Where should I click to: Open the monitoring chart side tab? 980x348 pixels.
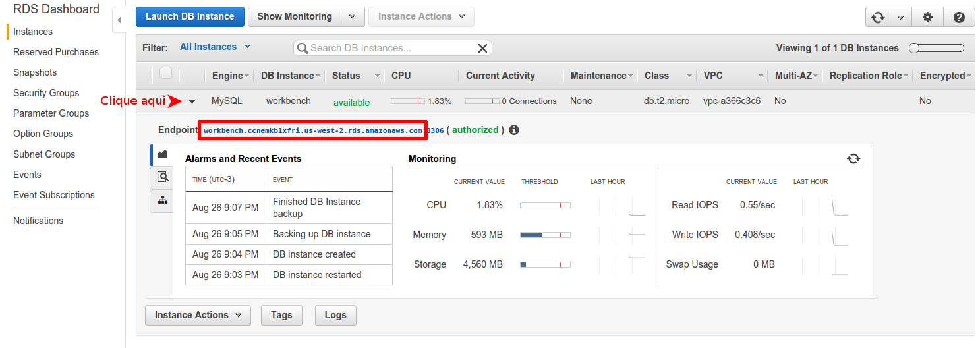coord(162,154)
